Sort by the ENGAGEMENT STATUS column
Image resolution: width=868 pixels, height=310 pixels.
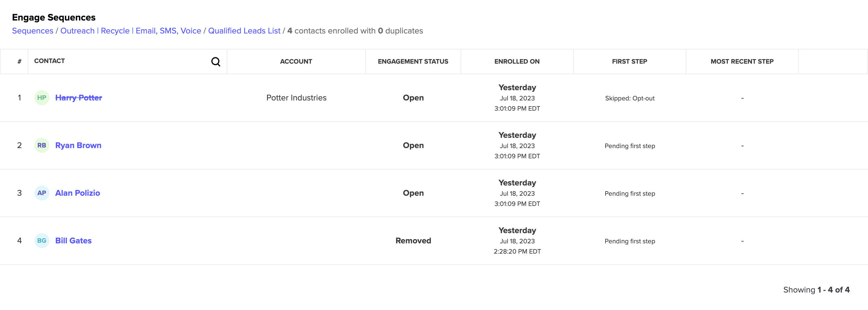(413, 61)
